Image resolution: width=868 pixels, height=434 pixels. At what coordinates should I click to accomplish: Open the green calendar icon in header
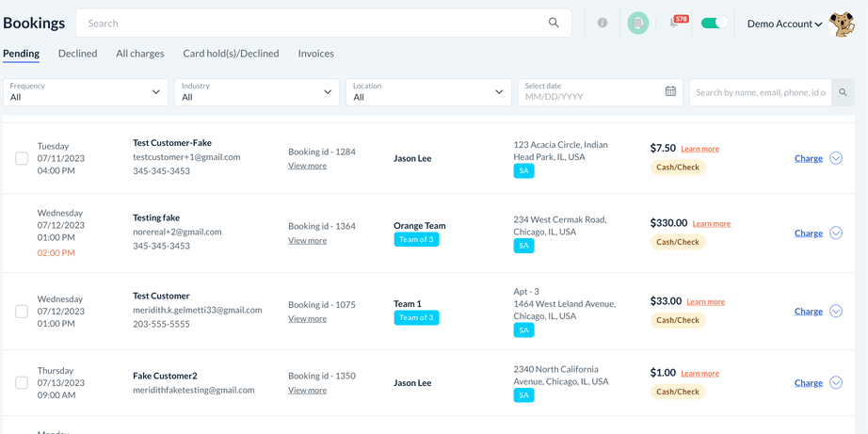[638, 23]
